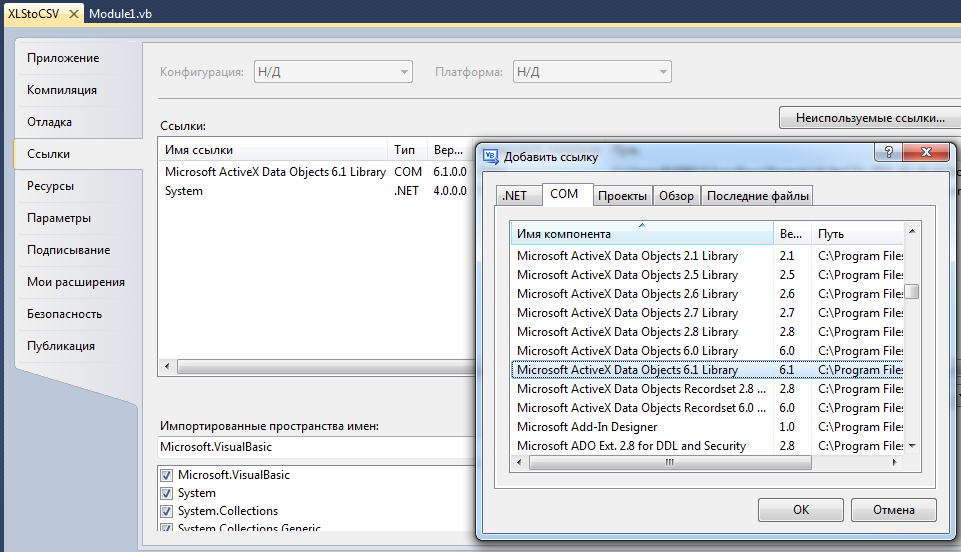Select Microsoft ActiveX Data Objects Recordset 2.8 row
961x552 pixels.
[707, 389]
